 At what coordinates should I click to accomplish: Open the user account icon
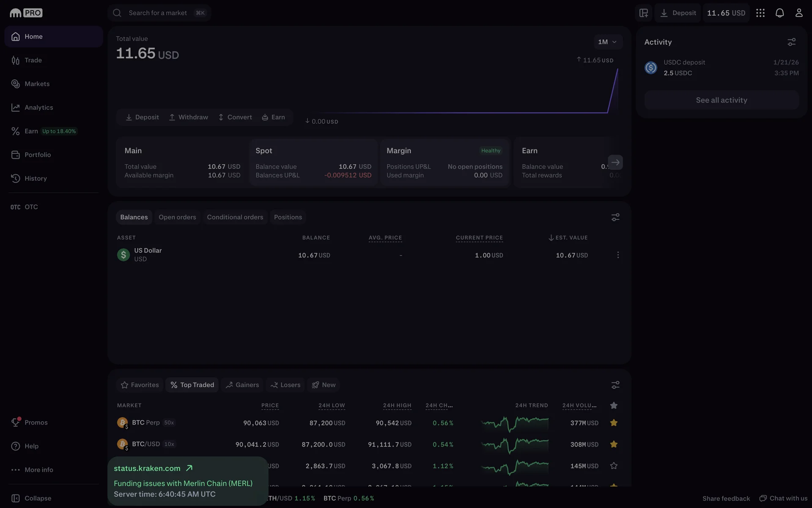798,13
